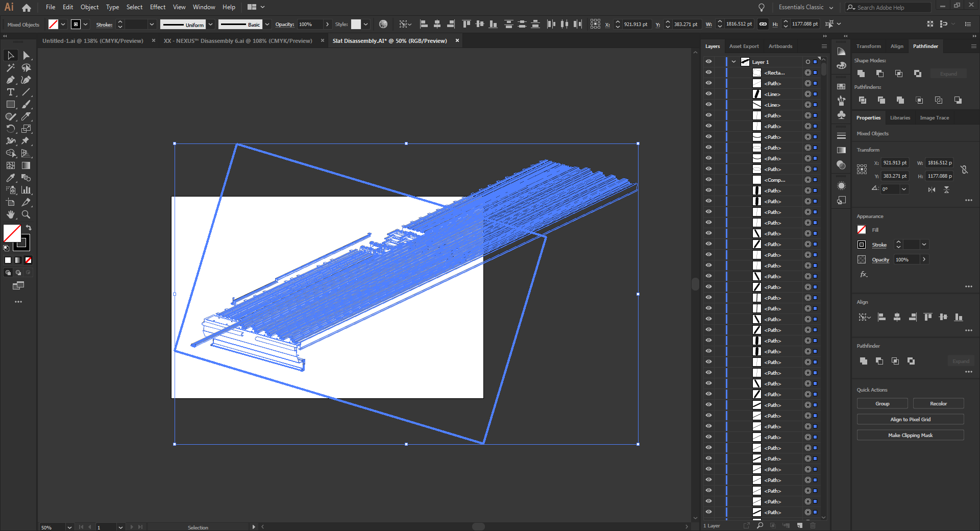Switch to the Image Trace tab
This screenshot has width=980, height=531.
coord(934,117)
